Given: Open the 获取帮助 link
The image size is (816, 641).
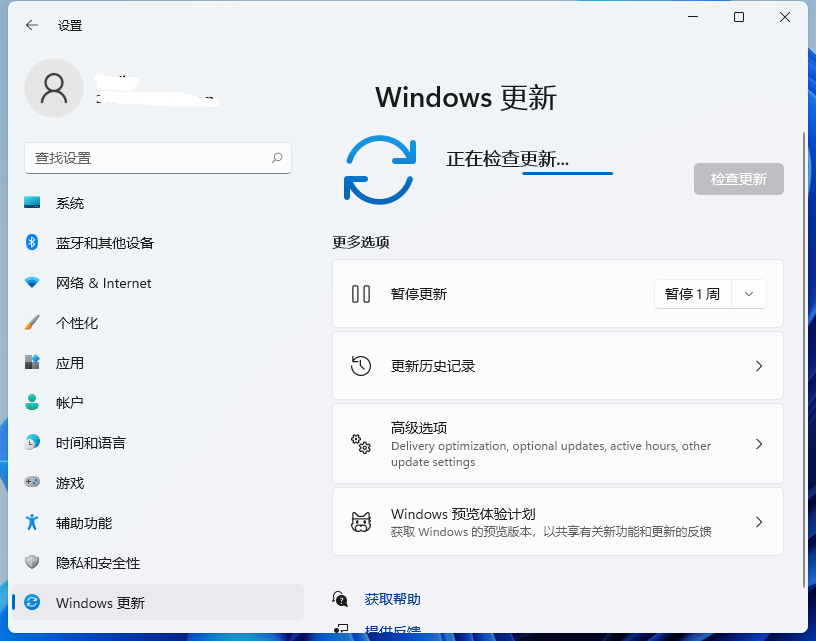Looking at the screenshot, I should (392, 598).
